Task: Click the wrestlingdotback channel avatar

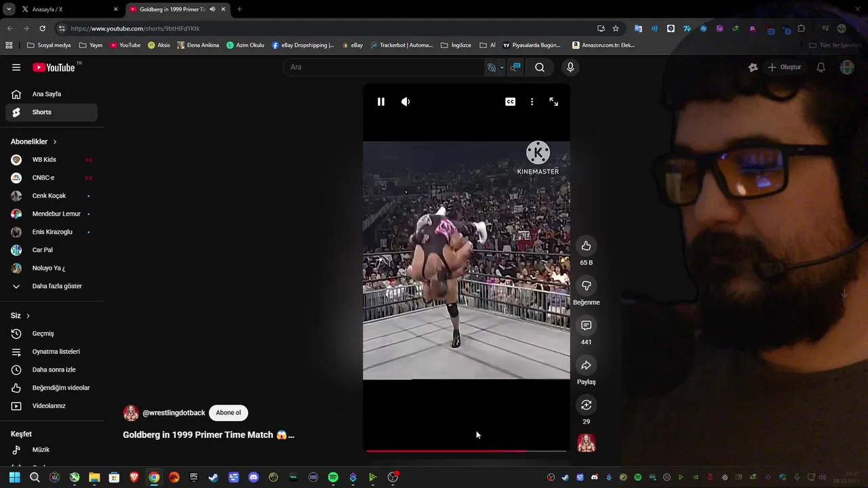Action: point(131,413)
